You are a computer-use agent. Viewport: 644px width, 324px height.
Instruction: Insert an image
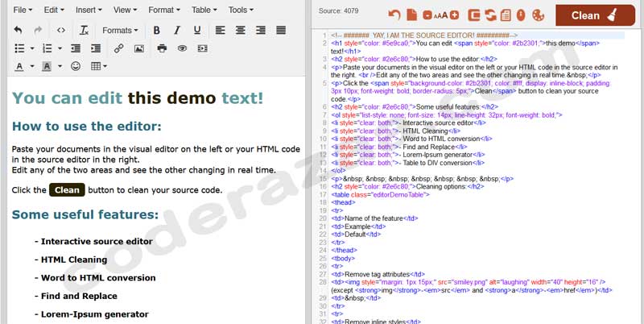(x=138, y=48)
